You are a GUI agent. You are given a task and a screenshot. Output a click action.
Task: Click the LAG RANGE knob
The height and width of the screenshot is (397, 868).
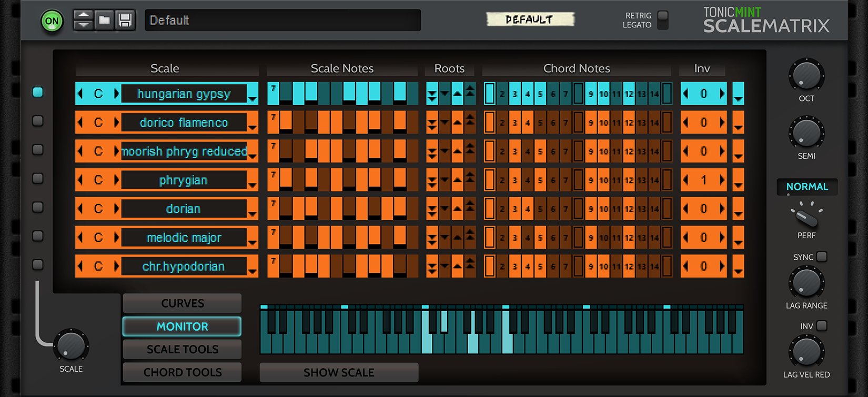point(806,283)
